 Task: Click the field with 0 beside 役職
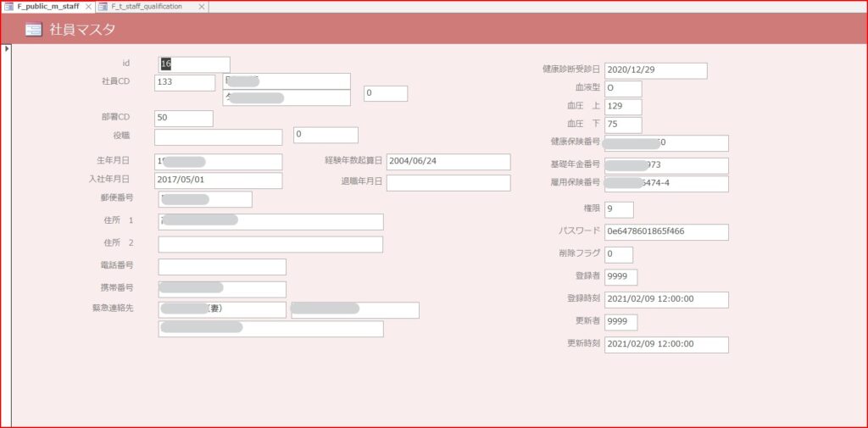[x=325, y=135]
